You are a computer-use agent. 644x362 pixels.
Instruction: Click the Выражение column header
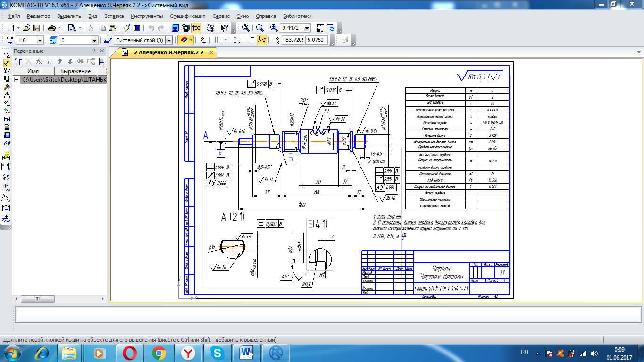pos(75,71)
